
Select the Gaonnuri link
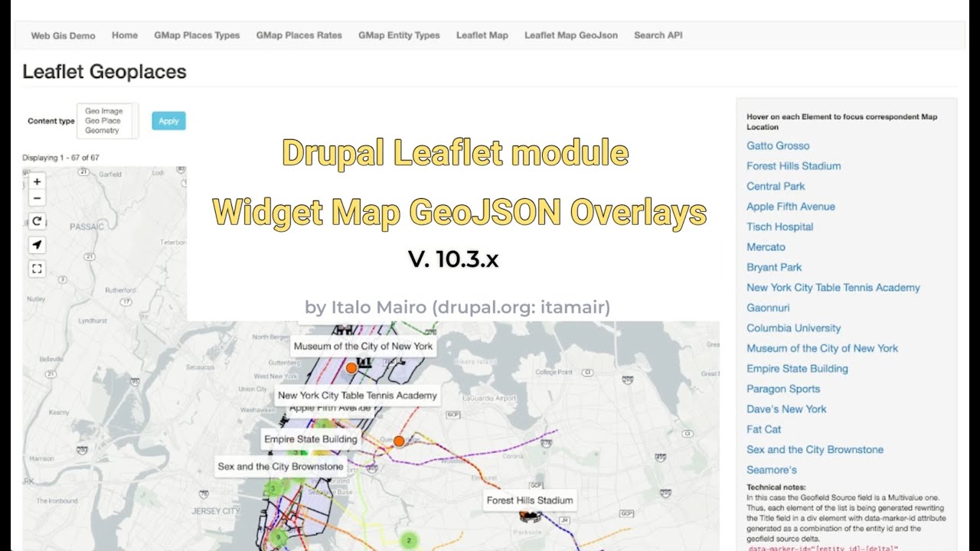coord(769,308)
